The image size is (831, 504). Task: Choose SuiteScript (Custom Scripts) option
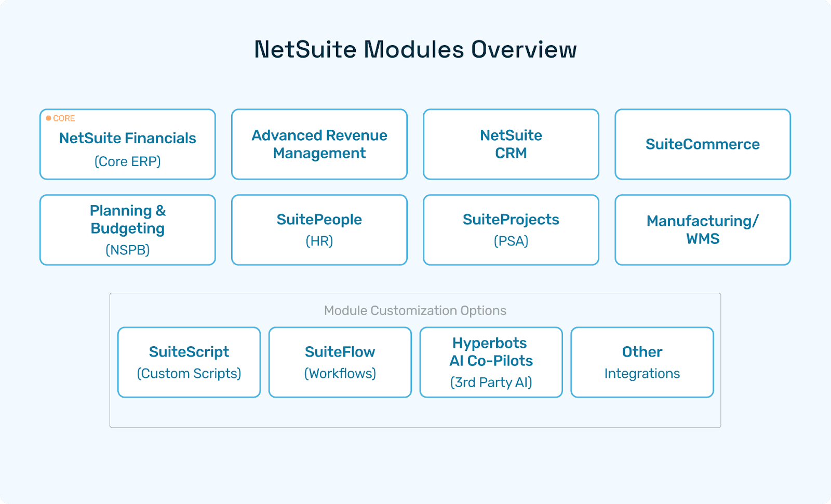point(189,362)
